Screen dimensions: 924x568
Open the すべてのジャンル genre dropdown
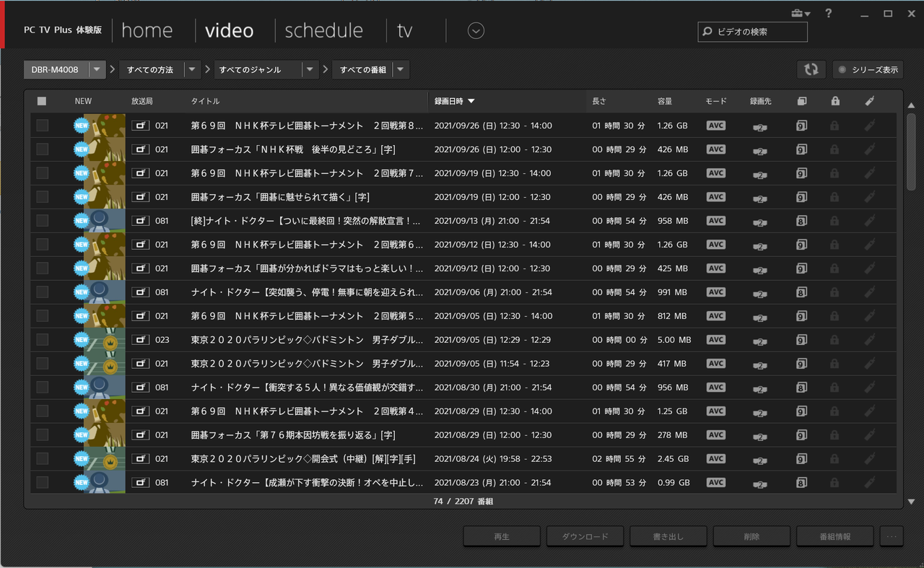coord(309,69)
